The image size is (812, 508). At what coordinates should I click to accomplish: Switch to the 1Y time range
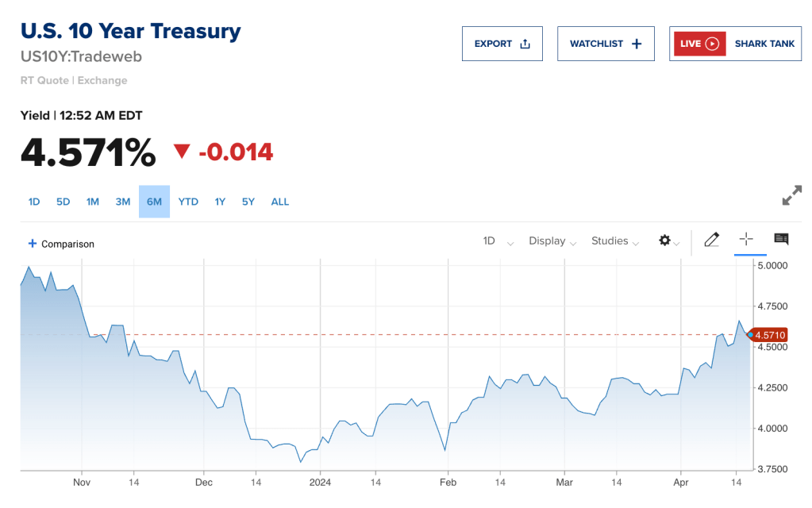tap(220, 202)
